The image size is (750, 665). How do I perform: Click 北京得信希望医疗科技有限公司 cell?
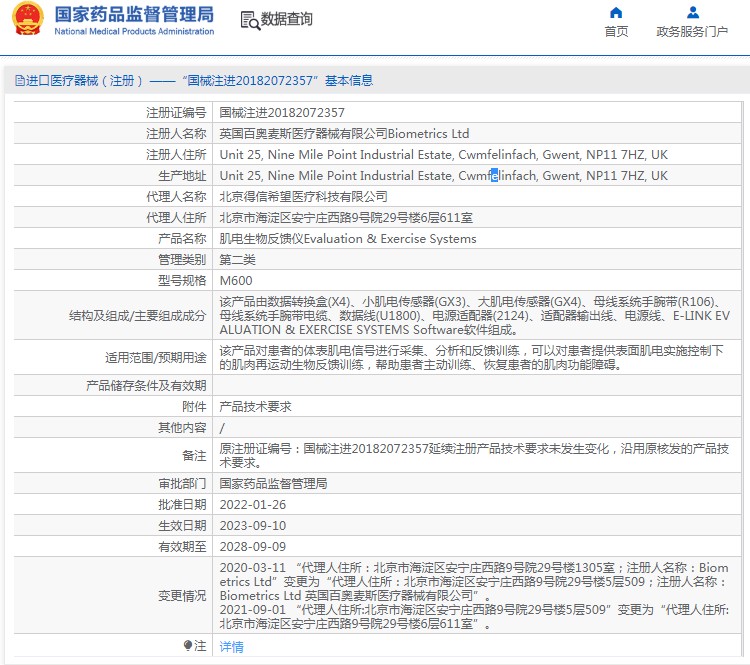pos(303,197)
